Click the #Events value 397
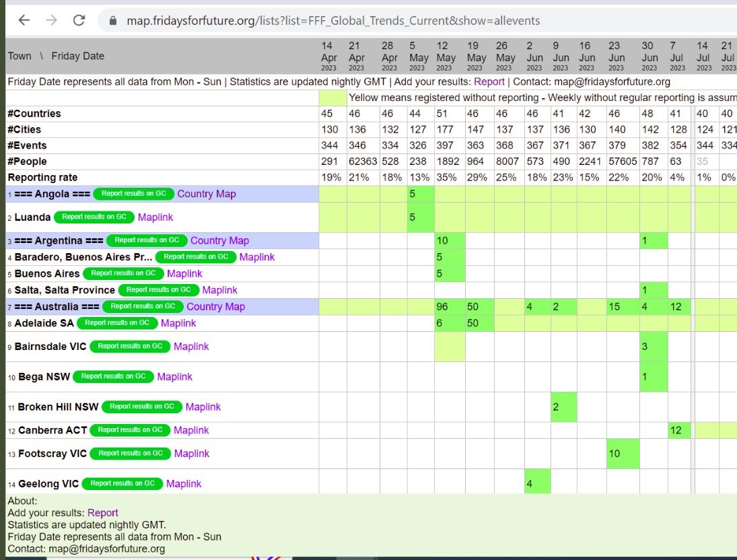Screen dimensions: 737x560 pyautogui.click(x=445, y=145)
